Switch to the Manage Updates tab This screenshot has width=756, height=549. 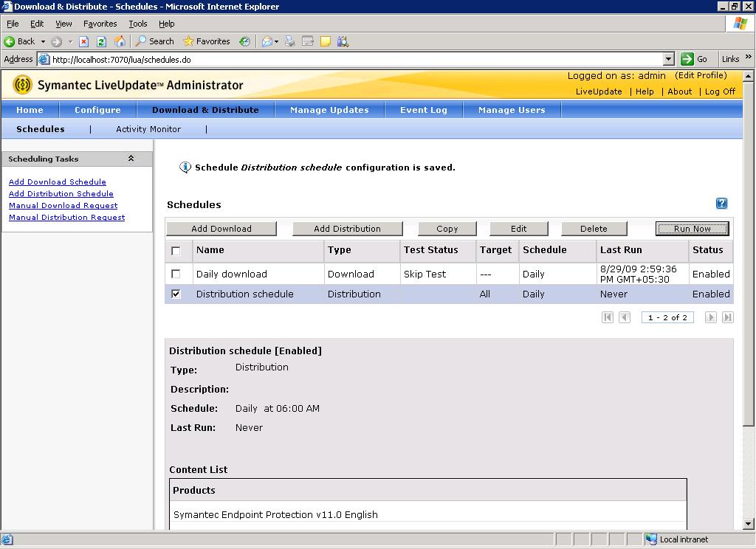(329, 110)
